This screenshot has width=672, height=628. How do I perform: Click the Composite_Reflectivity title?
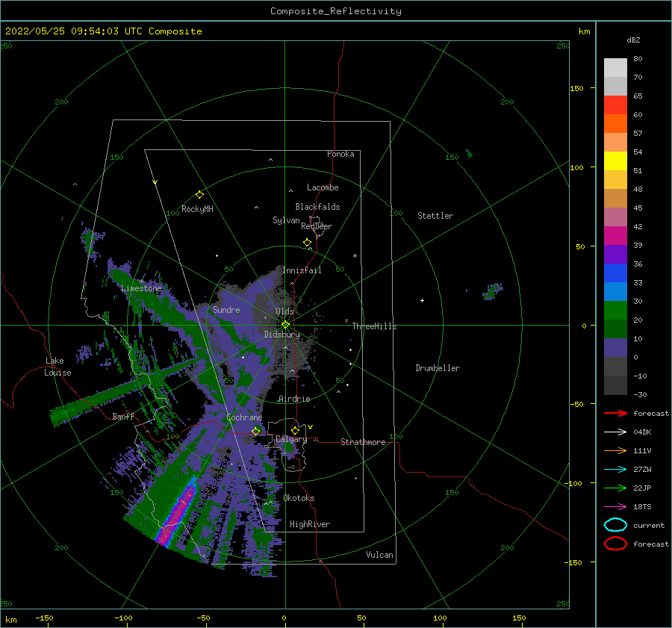pyautogui.click(x=335, y=11)
